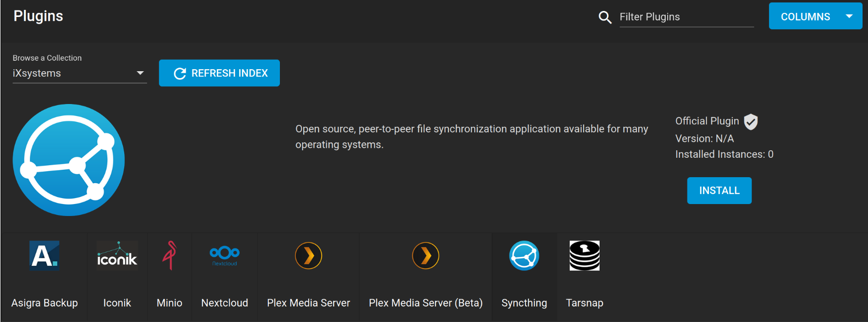Viewport: 868px width, 322px height.
Task: Select the Tarsnap plugin icon
Action: click(585, 255)
